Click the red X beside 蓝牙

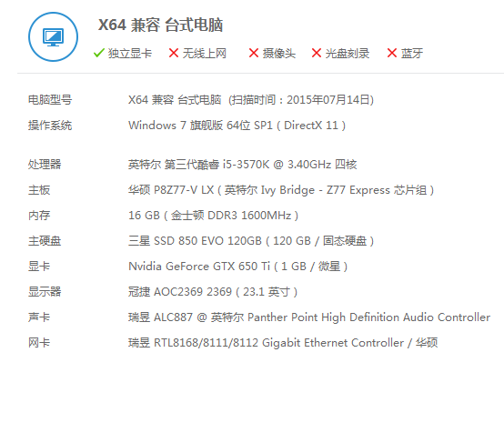click(392, 53)
